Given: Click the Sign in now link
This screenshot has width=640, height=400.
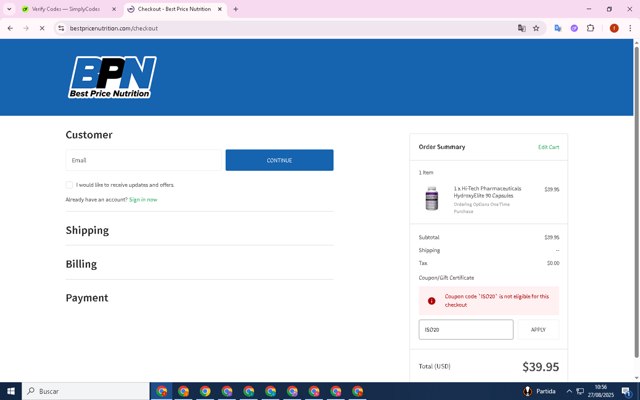Looking at the screenshot, I should 143,200.
